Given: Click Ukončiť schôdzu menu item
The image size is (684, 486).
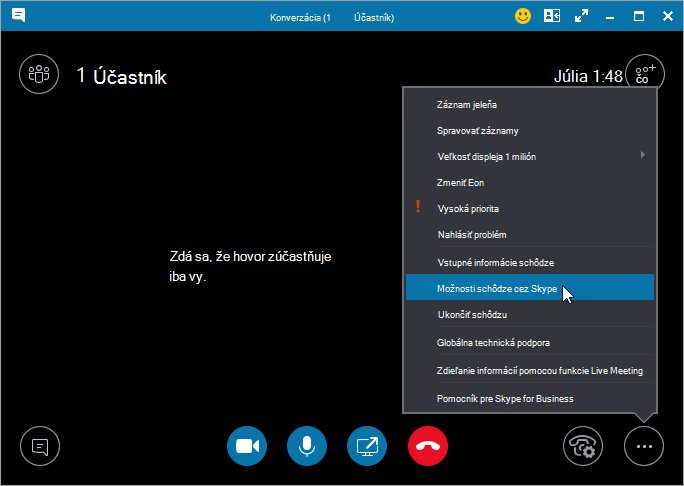Looking at the screenshot, I should (x=530, y=315).
